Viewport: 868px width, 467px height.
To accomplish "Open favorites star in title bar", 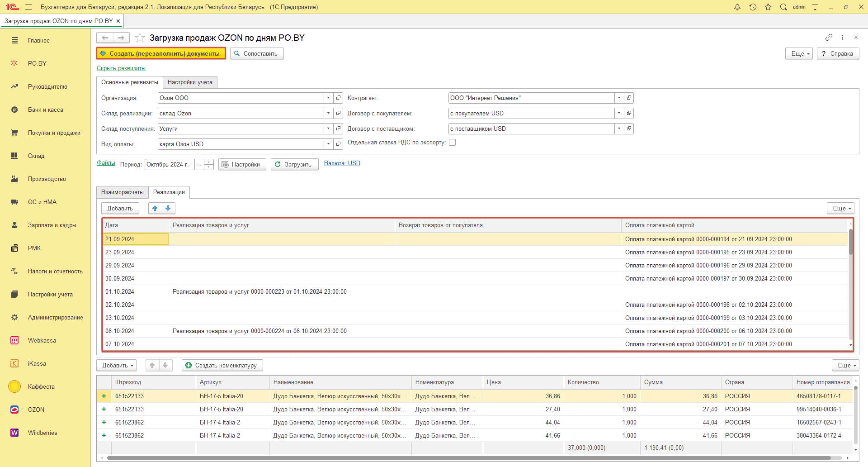I will point(768,7).
